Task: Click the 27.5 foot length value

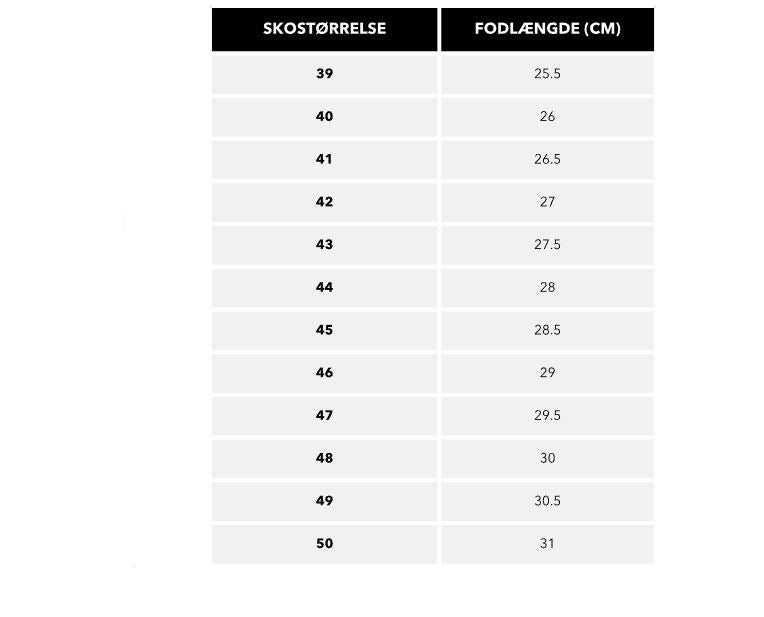Action: (547, 245)
